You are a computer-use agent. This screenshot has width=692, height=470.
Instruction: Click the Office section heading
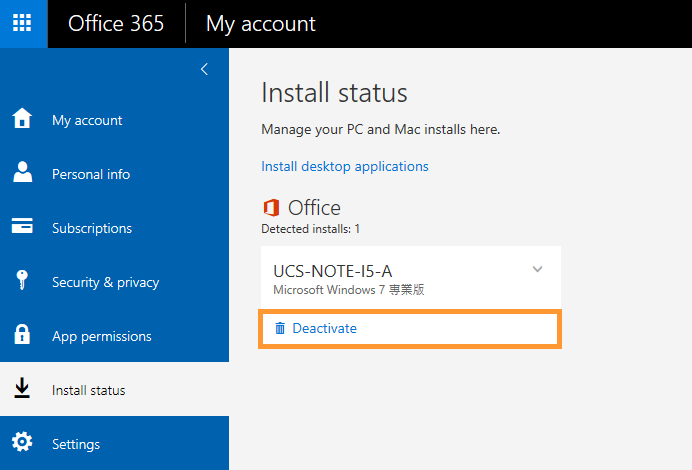pos(314,207)
